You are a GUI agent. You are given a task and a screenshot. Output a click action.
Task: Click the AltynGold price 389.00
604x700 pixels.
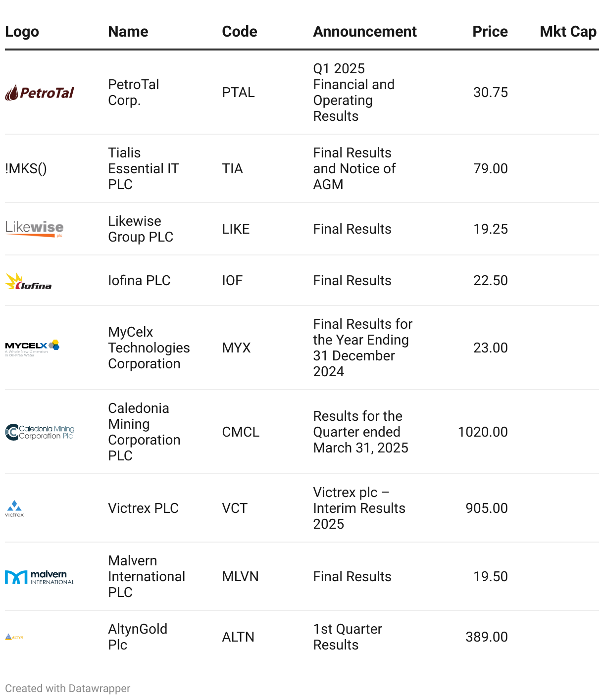487,637
